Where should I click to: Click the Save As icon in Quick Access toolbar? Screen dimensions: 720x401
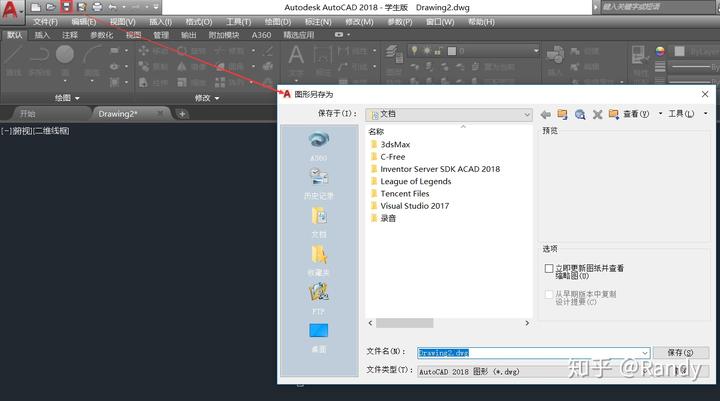[x=82, y=7]
